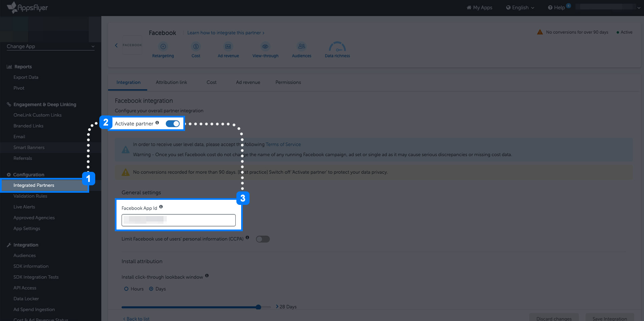The height and width of the screenshot is (321, 644).
Task: Select the Hours radio button
Action: point(126,289)
